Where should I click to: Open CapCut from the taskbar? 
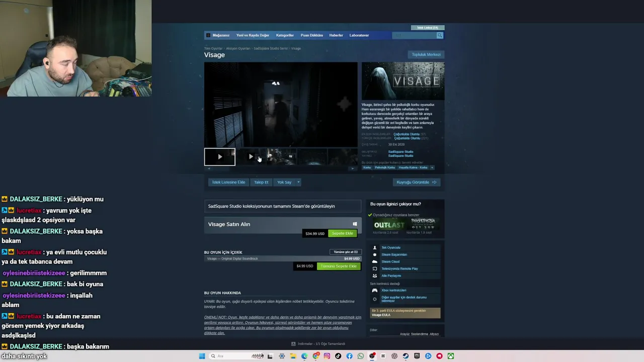(383, 356)
